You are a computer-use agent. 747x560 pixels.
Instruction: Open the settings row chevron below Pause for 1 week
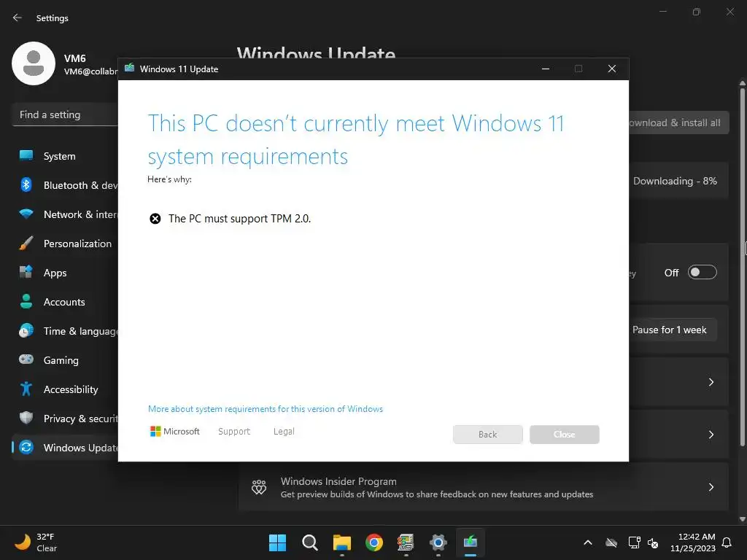(x=711, y=382)
